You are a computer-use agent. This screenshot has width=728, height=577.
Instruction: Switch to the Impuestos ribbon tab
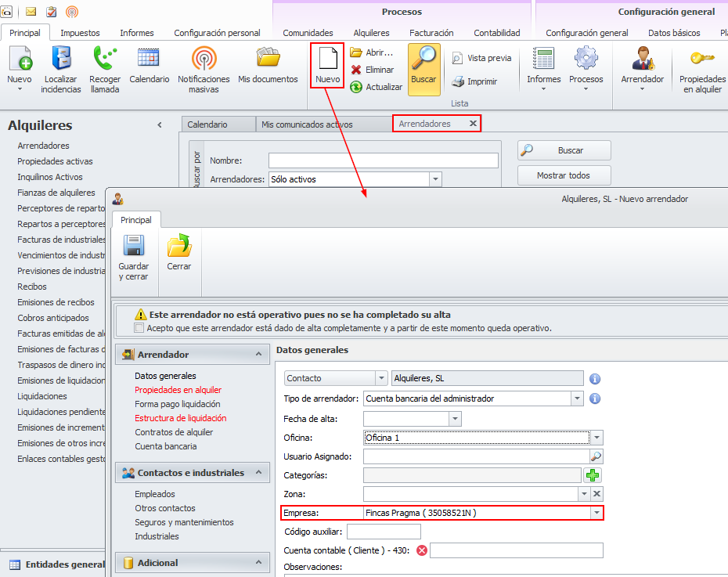(80, 33)
